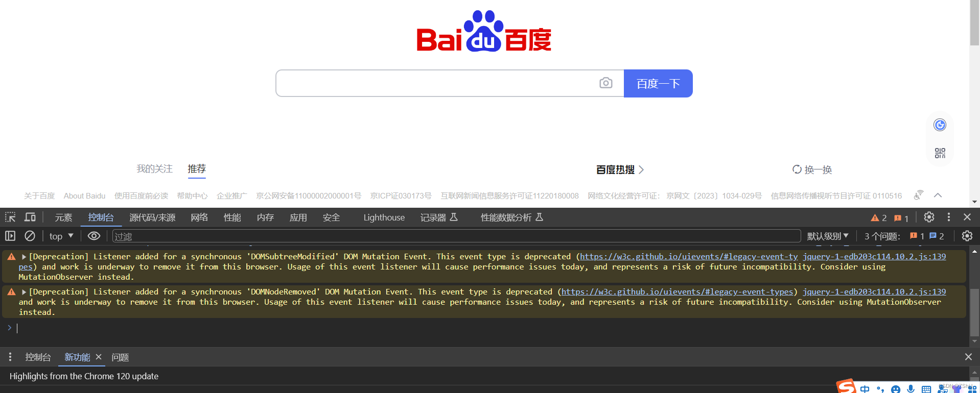Open the Lighthouse DevTools tab
980x393 pixels.
tap(384, 217)
